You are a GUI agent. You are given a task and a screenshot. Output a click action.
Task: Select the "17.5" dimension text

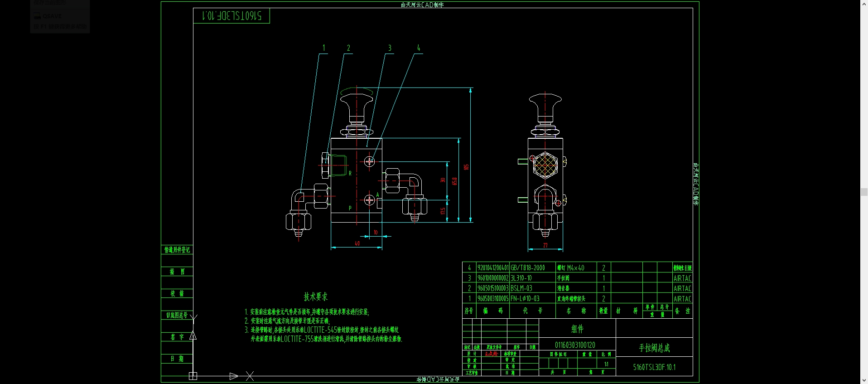click(443, 211)
